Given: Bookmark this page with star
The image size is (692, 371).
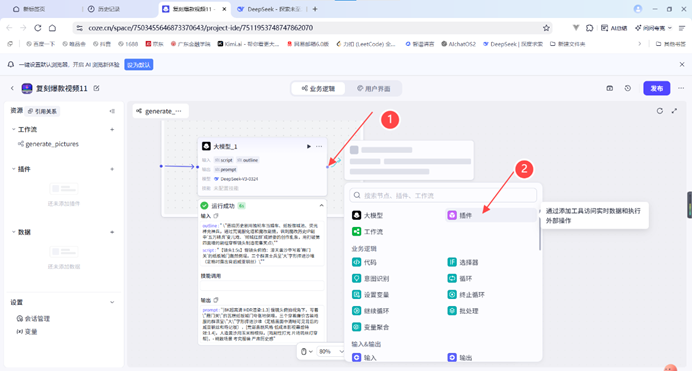Looking at the screenshot, I should tap(546, 28).
